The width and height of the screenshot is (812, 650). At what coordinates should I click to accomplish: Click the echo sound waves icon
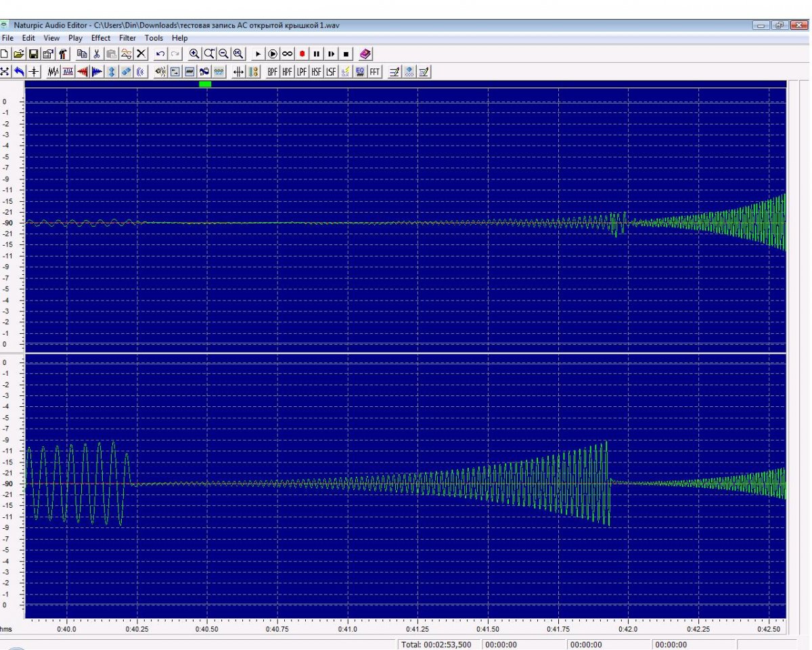[141, 71]
